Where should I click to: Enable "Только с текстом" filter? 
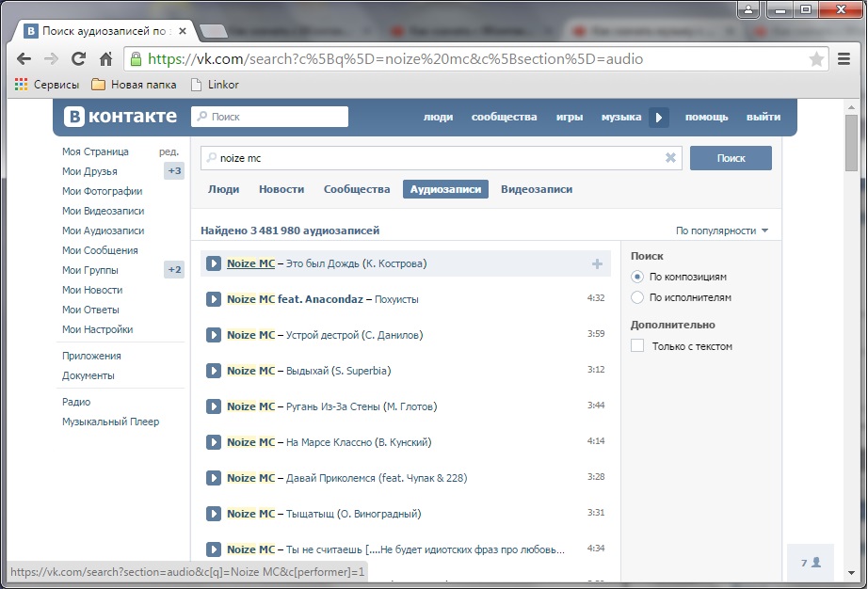point(637,346)
